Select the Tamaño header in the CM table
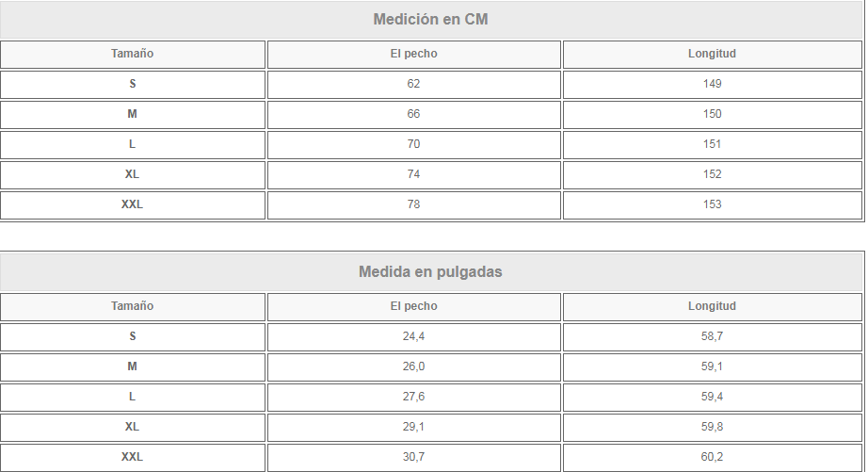The width and height of the screenshot is (868, 472). (x=132, y=54)
